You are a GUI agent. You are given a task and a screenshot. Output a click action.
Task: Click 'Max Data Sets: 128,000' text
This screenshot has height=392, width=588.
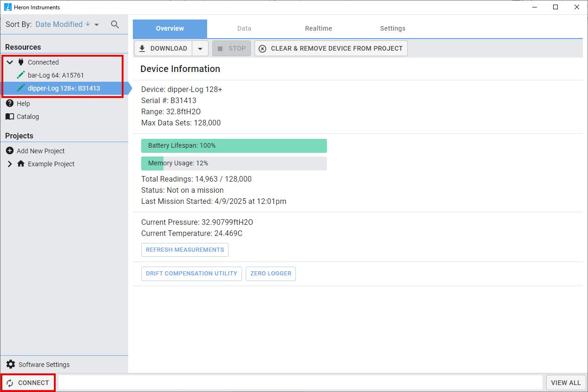tap(181, 123)
